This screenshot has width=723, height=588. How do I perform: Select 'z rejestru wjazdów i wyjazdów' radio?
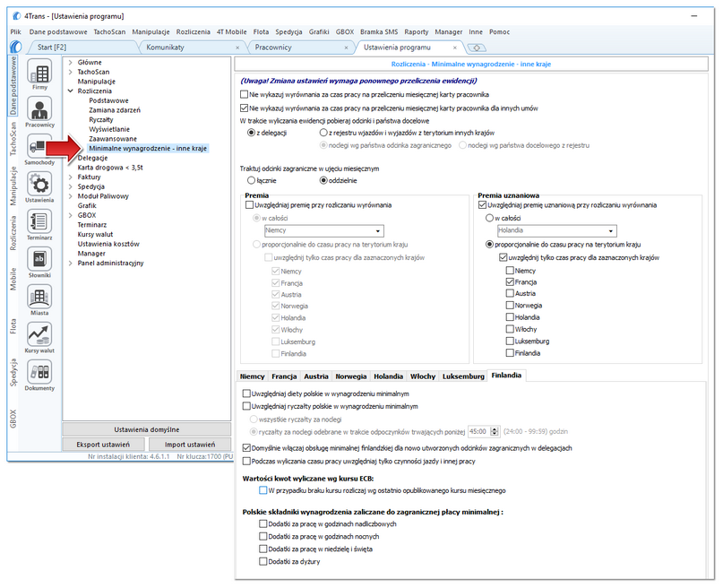(323, 133)
